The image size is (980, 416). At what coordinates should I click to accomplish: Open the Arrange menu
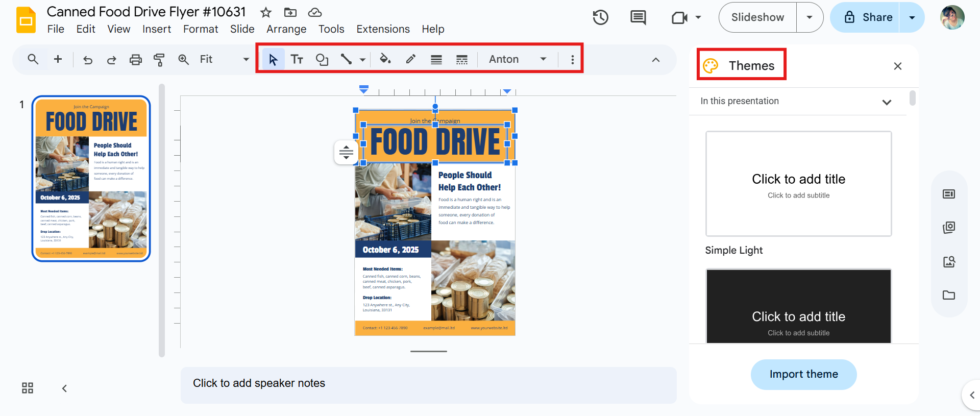tap(286, 29)
